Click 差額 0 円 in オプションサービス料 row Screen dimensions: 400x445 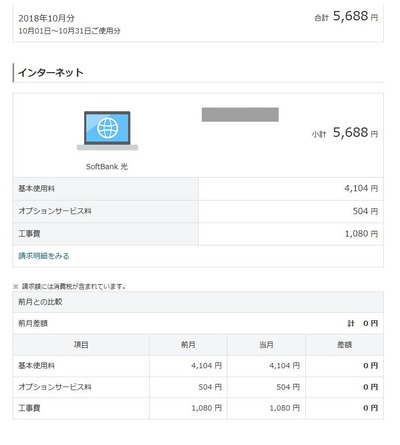[371, 387]
